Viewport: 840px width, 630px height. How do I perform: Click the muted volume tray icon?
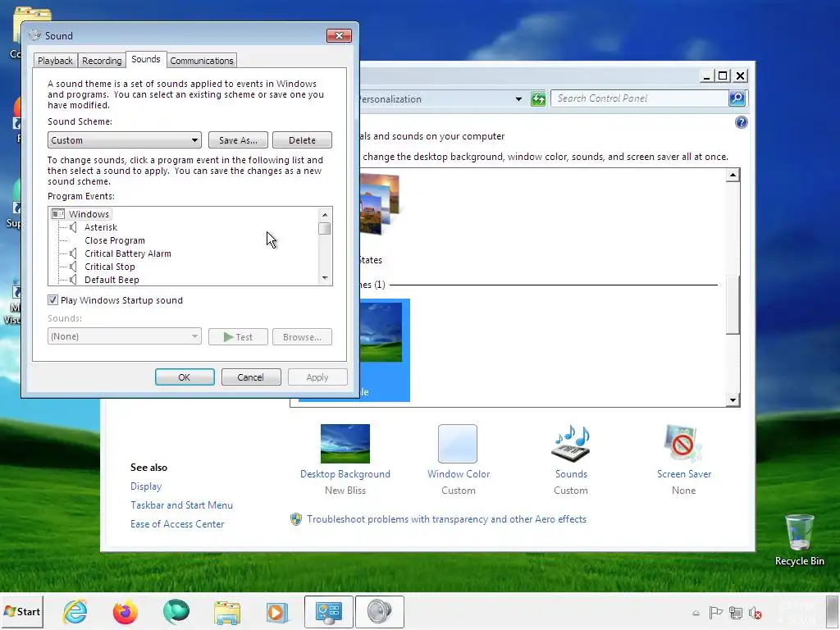(756, 613)
